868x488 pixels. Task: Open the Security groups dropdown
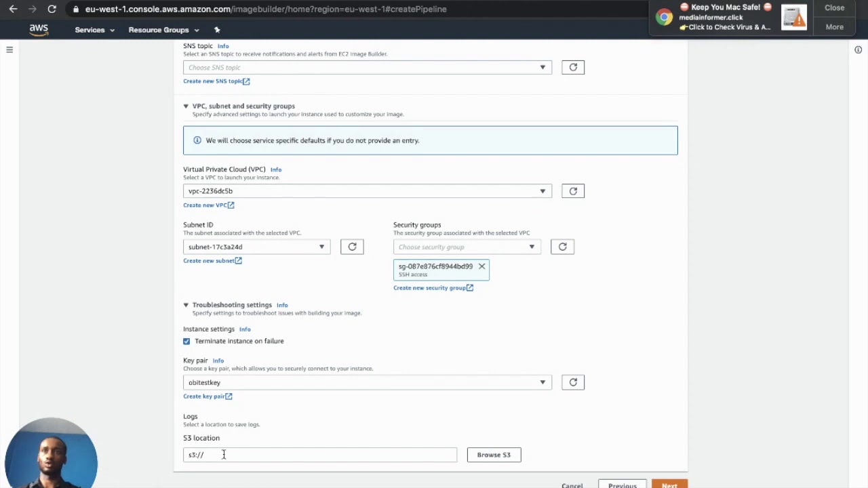click(x=467, y=247)
